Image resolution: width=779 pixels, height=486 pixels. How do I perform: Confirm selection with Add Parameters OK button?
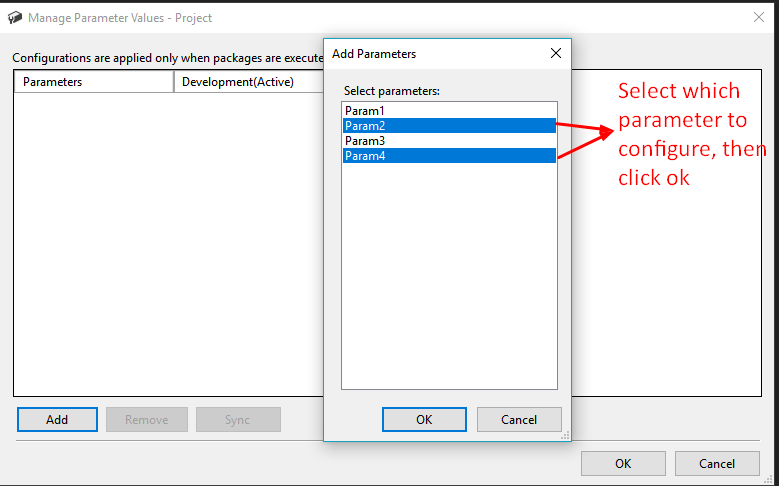click(424, 420)
